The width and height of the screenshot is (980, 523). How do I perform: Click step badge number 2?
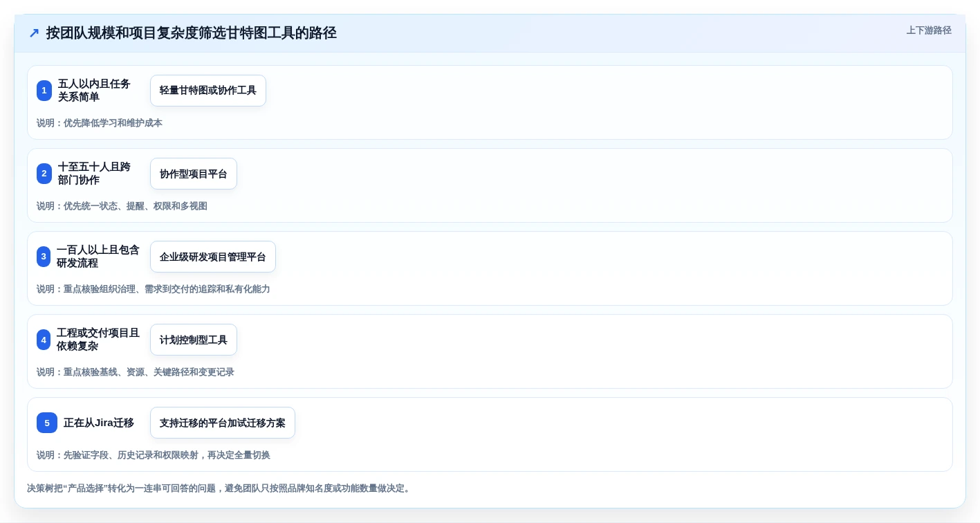click(x=44, y=174)
